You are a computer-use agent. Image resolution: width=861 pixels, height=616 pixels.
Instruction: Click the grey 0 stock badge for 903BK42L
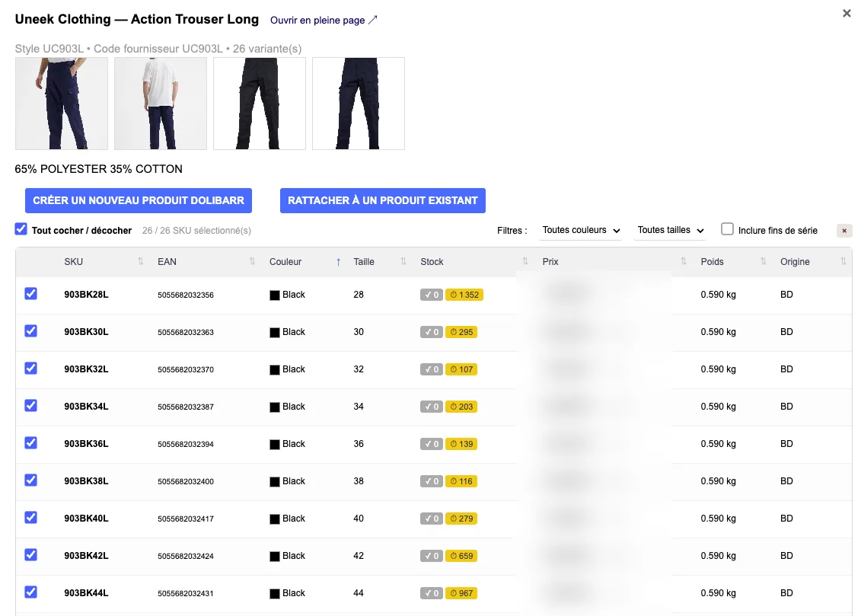pos(432,556)
